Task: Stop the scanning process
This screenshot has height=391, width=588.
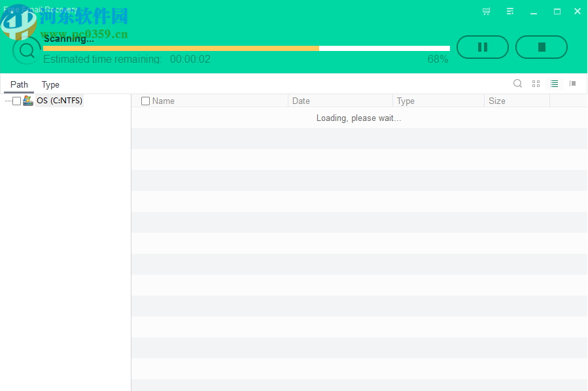Action: (541, 46)
